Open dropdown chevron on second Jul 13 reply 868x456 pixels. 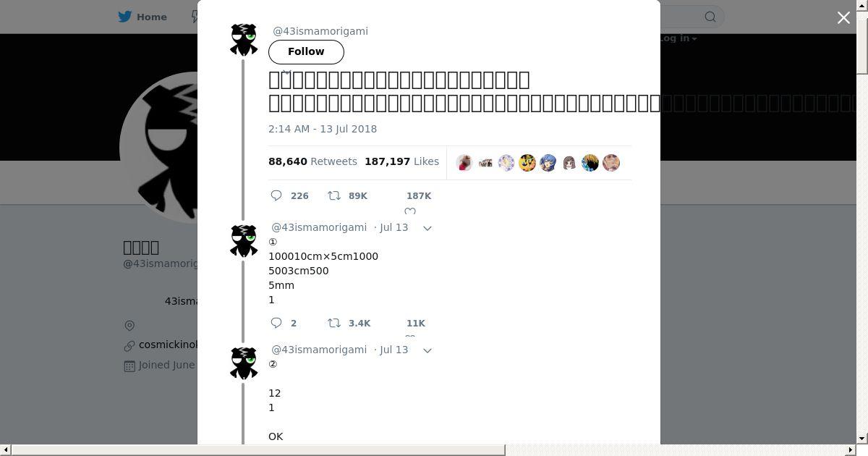pos(427,350)
